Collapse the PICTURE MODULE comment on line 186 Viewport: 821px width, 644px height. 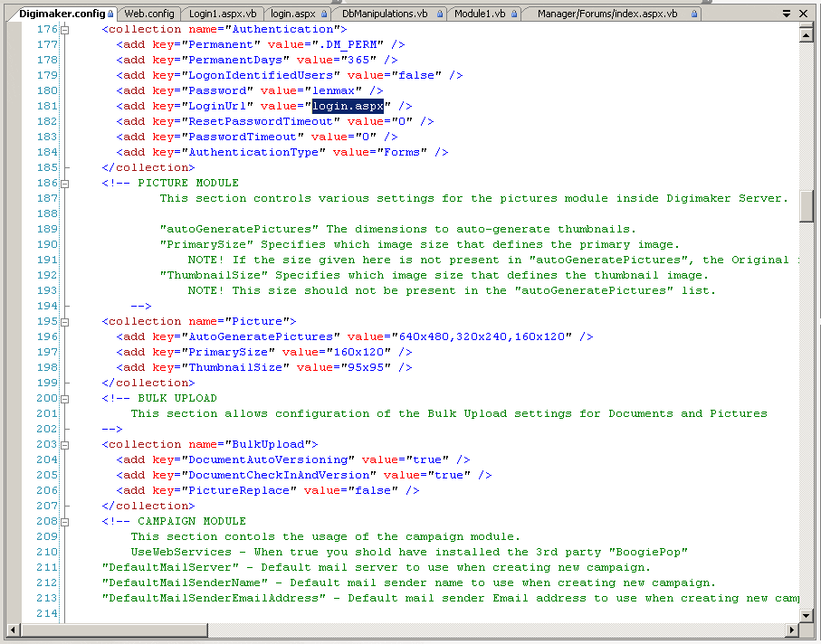coord(65,184)
